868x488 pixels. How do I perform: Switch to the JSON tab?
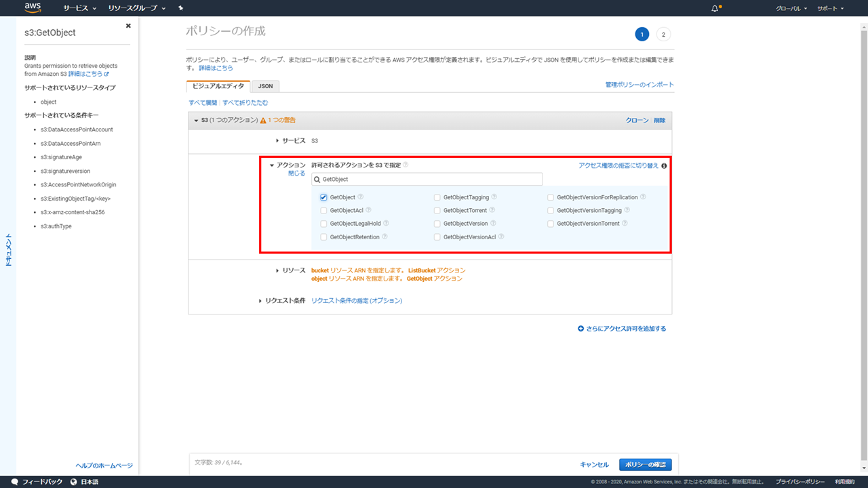(x=265, y=86)
